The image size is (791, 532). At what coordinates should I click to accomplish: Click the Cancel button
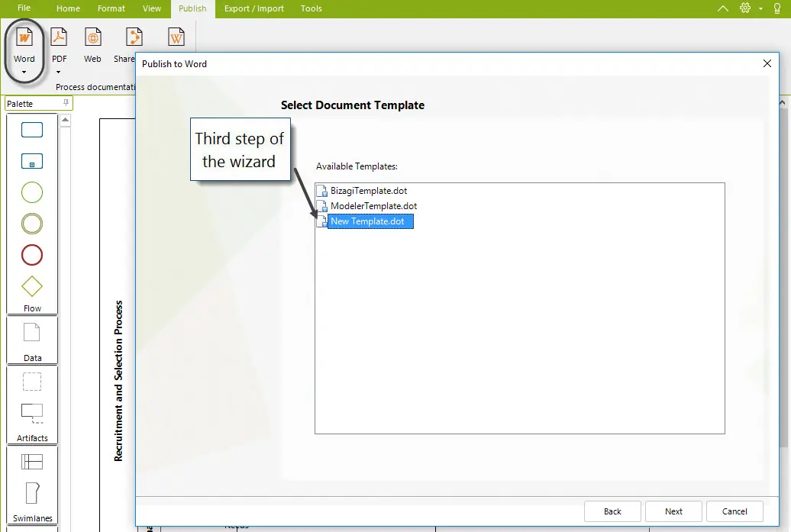point(734,511)
